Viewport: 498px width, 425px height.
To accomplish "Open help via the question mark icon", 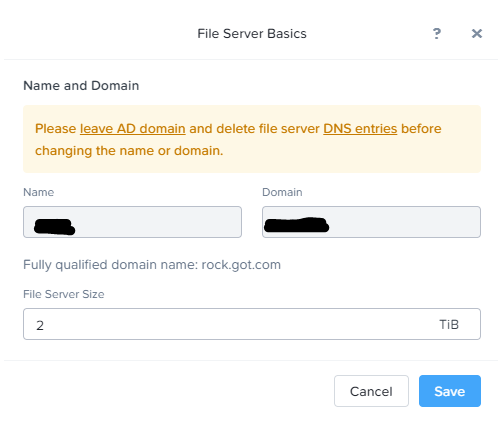I will click(437, 33).
